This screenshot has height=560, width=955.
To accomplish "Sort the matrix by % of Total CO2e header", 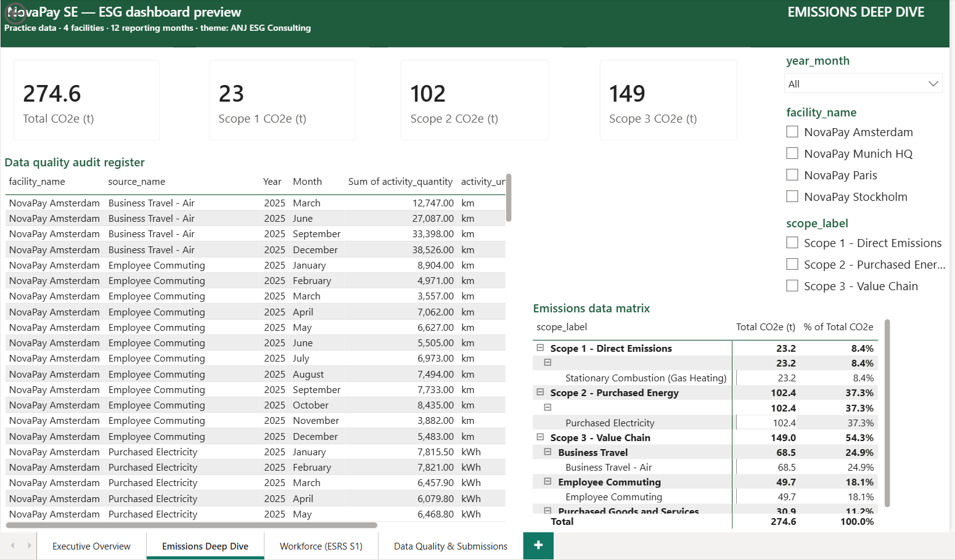I will click(x=838, y=327).
